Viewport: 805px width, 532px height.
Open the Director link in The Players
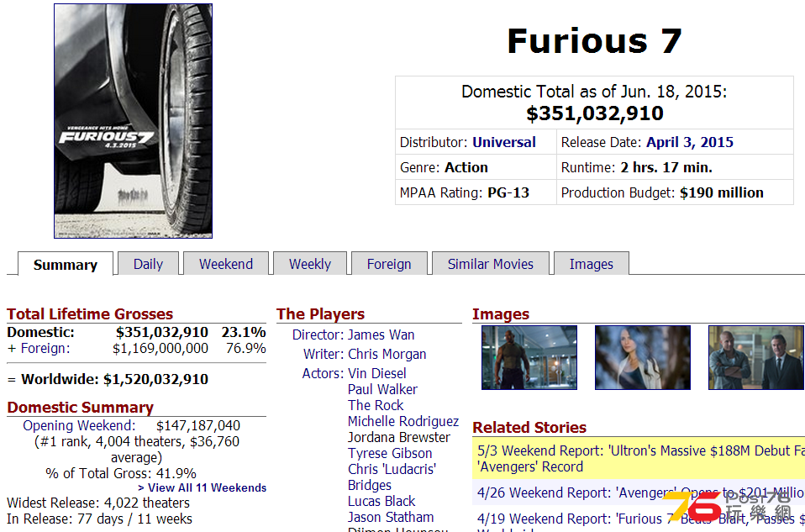(318, 334)
